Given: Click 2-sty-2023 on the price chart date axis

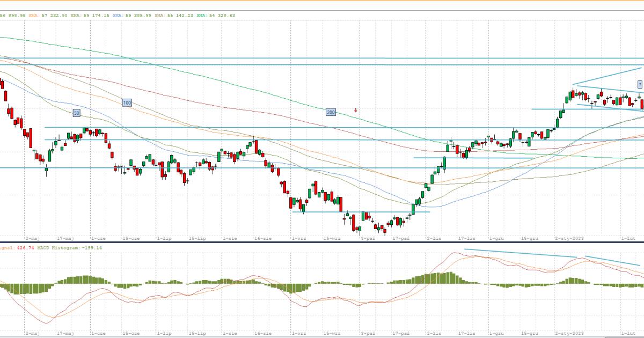Looking at the screenshot, I should pos(570,237).
